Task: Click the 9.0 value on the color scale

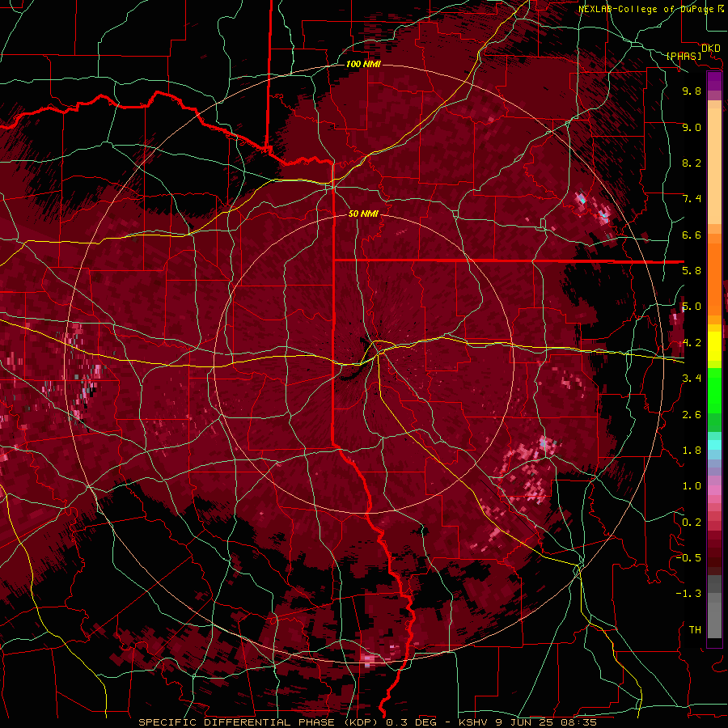Action: click(x=692, y=127)
